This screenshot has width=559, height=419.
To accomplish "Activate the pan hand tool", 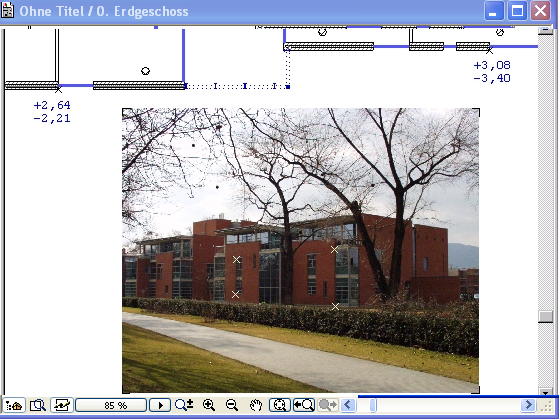I will click(256, 405).
